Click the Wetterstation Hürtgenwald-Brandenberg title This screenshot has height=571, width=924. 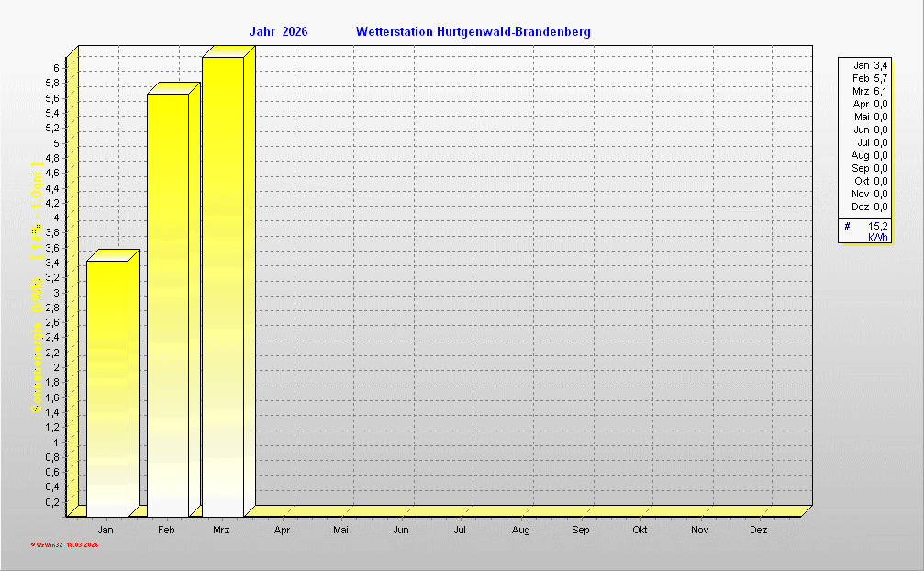(x=473, y=32)
